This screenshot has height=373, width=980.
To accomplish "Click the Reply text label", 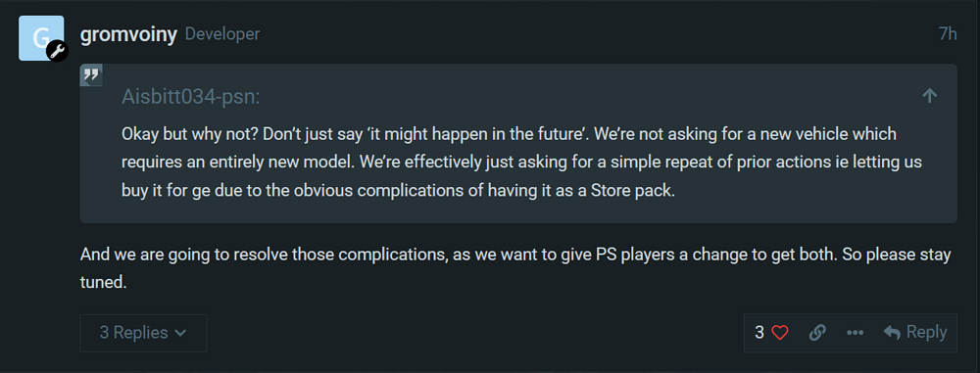I will (927, 333).
